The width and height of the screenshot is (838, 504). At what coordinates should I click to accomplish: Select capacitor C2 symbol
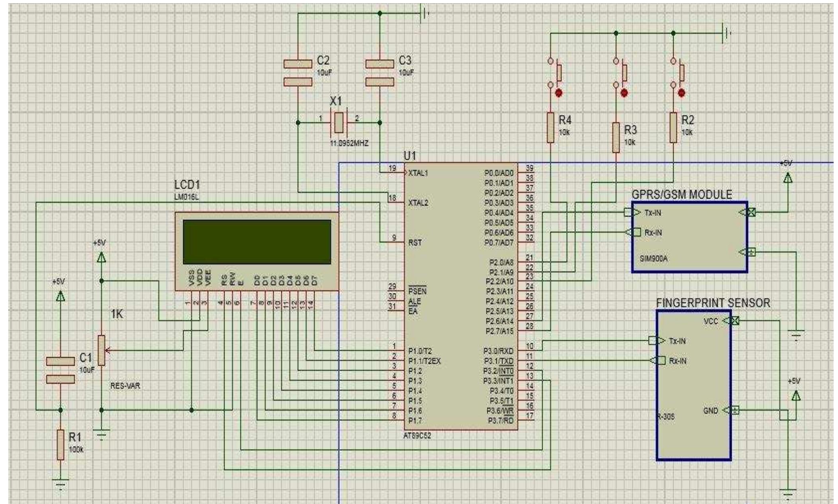point(298,73)
